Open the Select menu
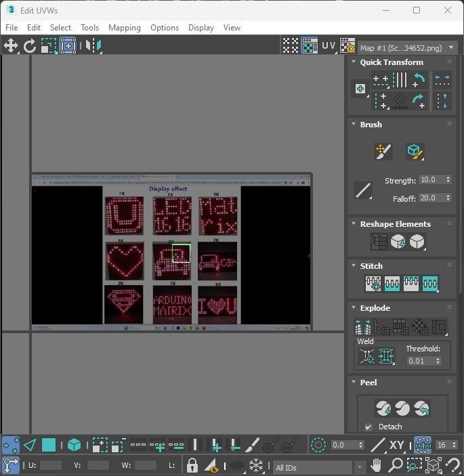 pos(60,28)
